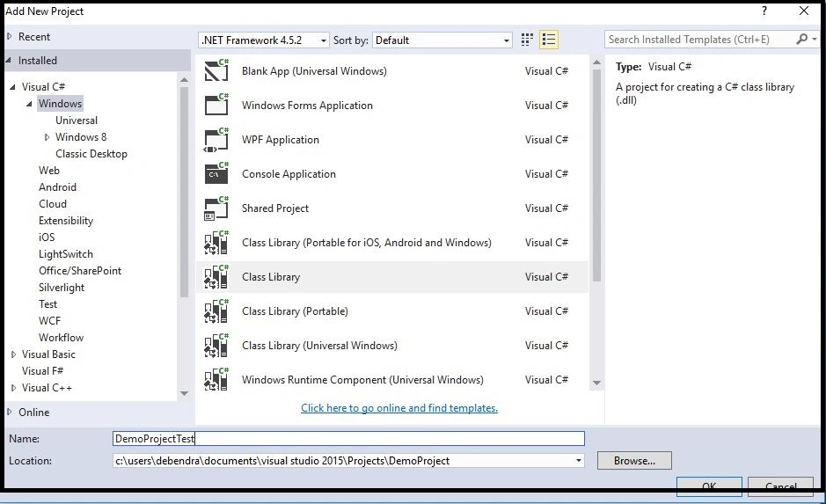The image size is (826, 504).
Task: Select the WCF category
Action: point(49,321)
